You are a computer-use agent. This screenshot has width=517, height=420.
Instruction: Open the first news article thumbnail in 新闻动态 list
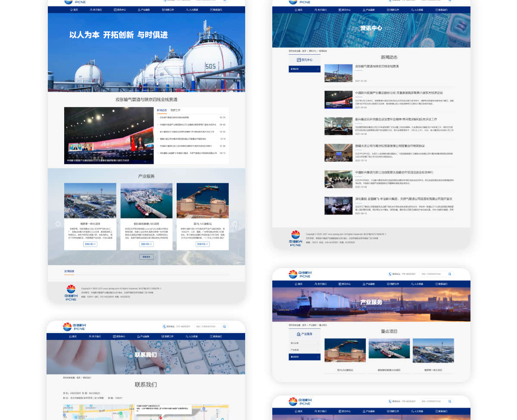click(x=338, y=73)
